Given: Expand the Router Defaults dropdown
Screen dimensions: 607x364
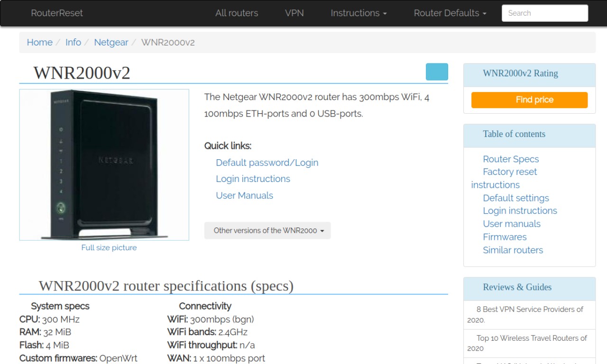Looking at the screenshot, I should click(450, 13).
